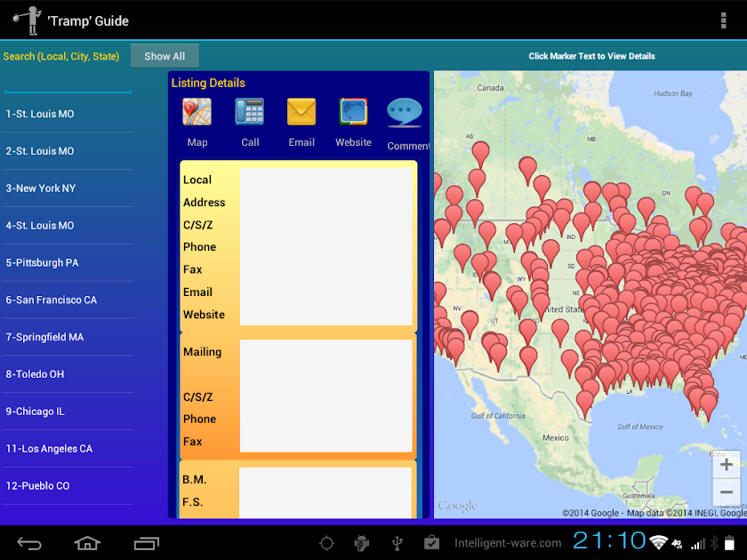
Task: Select 7-Springfield MA listing
Action: pos(68,337)
